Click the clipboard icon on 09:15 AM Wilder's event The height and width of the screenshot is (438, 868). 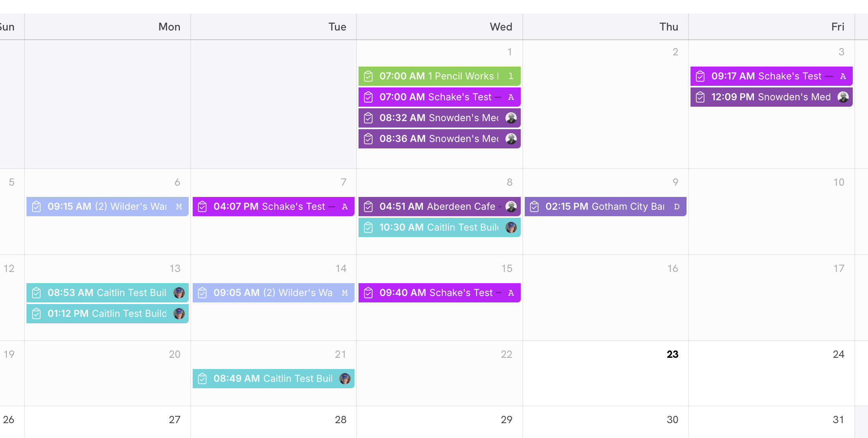[x=37, y=207]
